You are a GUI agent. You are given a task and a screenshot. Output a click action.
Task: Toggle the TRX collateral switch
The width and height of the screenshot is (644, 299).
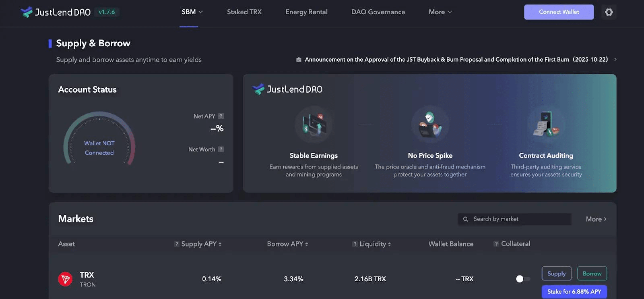(x=523, y=279)
